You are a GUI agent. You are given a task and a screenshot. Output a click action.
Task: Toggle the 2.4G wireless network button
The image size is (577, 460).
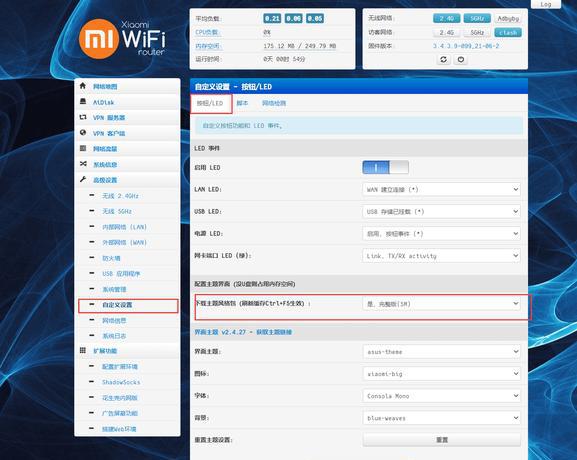click(446, 18)
